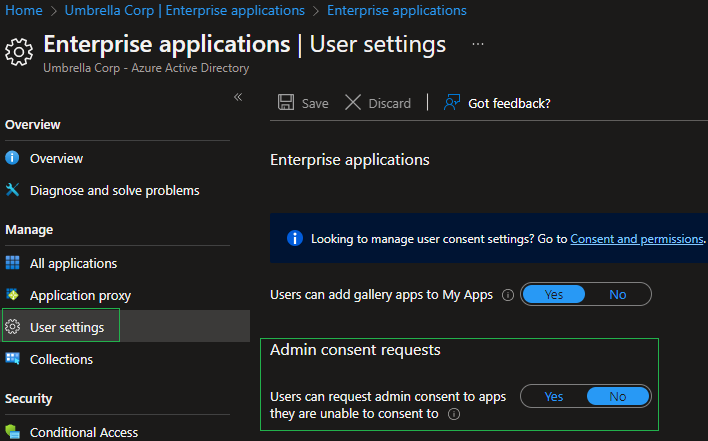Click the Discard X icon
The image size is (708, 441).
tap(353, 102)
